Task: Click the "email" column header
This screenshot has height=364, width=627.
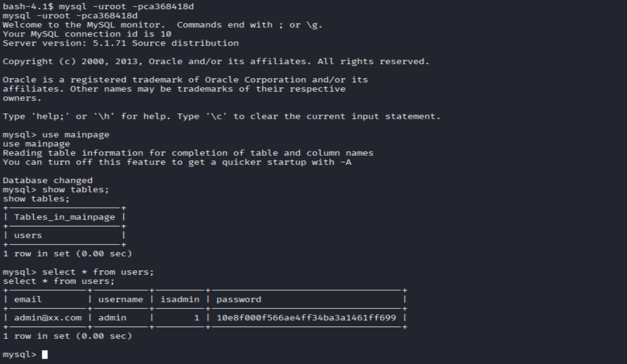Action: [x=28, y=299]
